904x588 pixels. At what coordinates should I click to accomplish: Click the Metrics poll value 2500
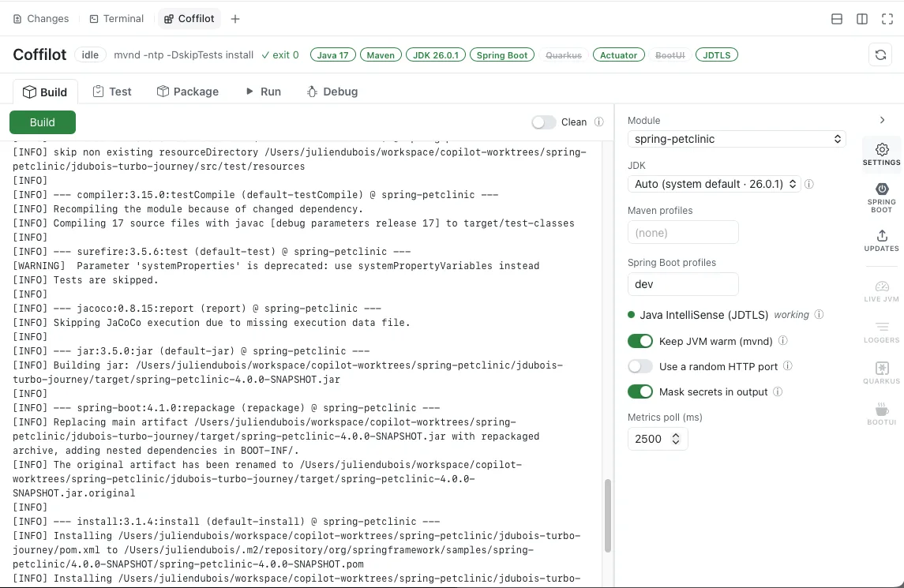tap(649, 440)
